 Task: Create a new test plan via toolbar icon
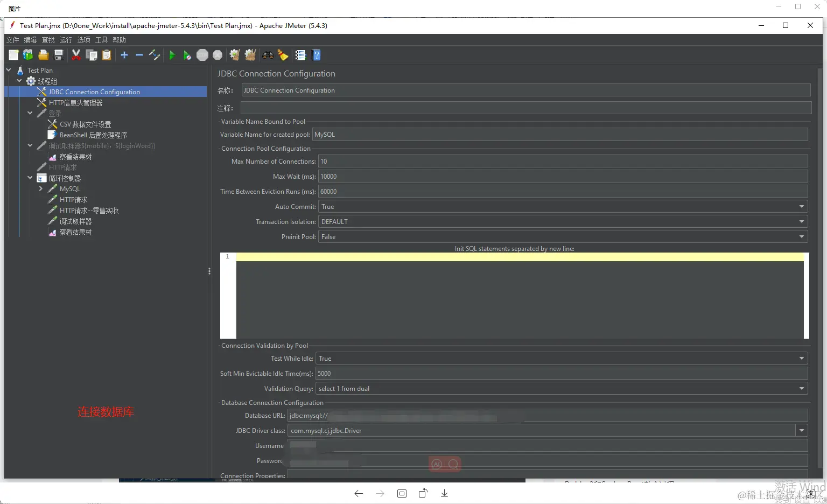(13, 55)
